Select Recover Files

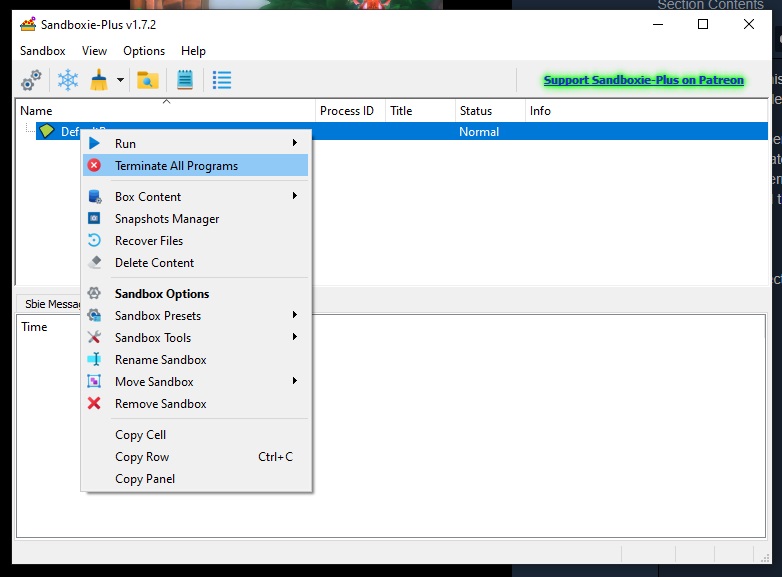point(196,240)
